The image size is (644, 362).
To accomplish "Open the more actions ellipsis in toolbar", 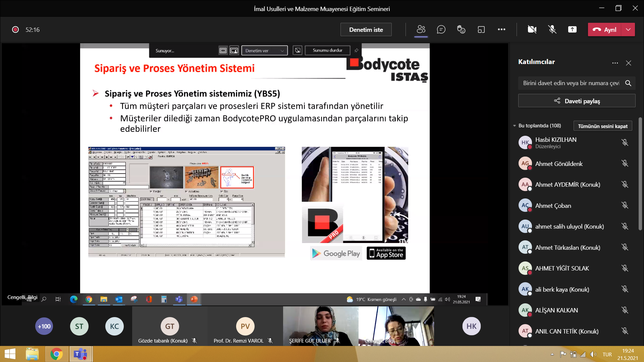I will (501, 29).
